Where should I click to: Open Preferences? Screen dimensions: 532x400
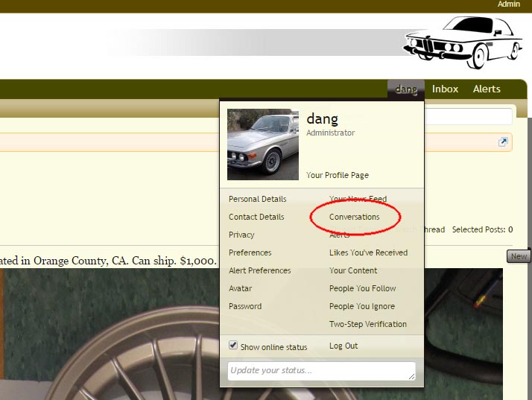250,253
